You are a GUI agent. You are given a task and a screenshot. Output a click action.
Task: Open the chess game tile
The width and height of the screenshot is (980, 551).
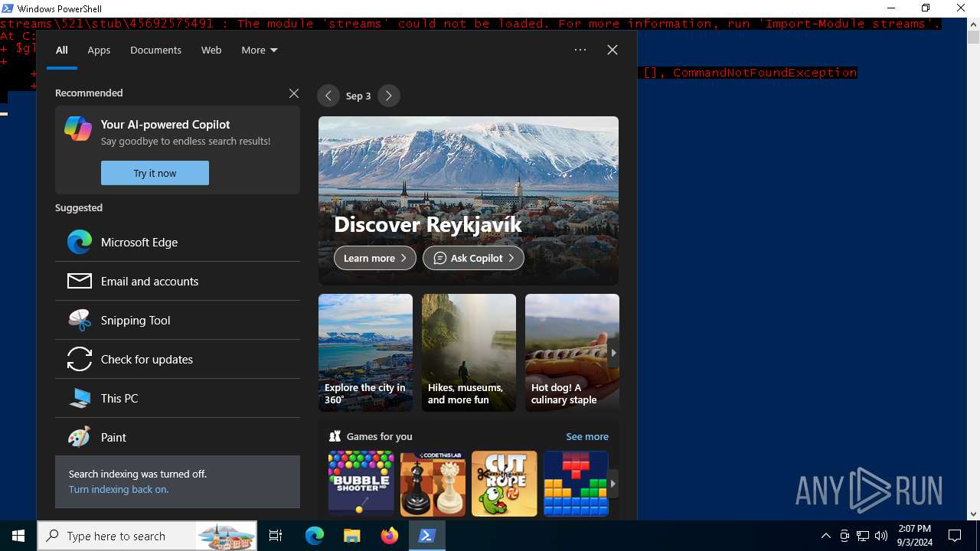[433, 484]
